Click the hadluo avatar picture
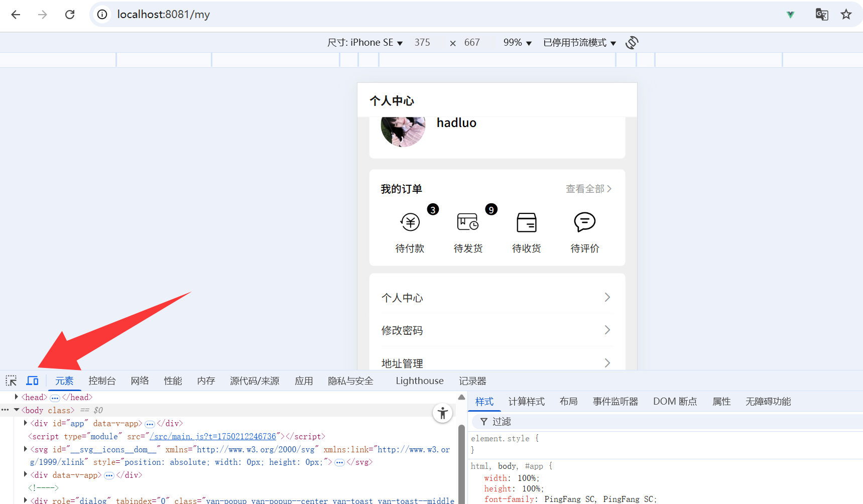Screen dimensions: 863x504 (x=403, y=132)
